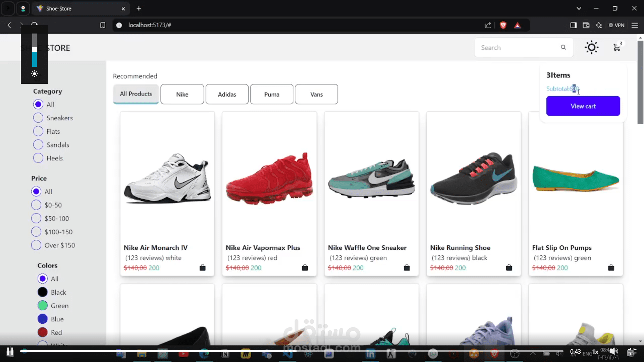Screen dimensions: 644x362
Task: Add Flat Slip On Pumps to bag
Action: click(x=611, y=267)
